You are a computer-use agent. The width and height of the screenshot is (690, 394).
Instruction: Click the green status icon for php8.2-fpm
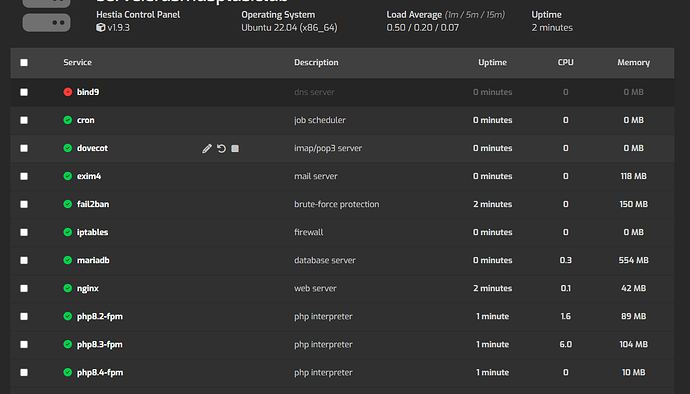67,316
